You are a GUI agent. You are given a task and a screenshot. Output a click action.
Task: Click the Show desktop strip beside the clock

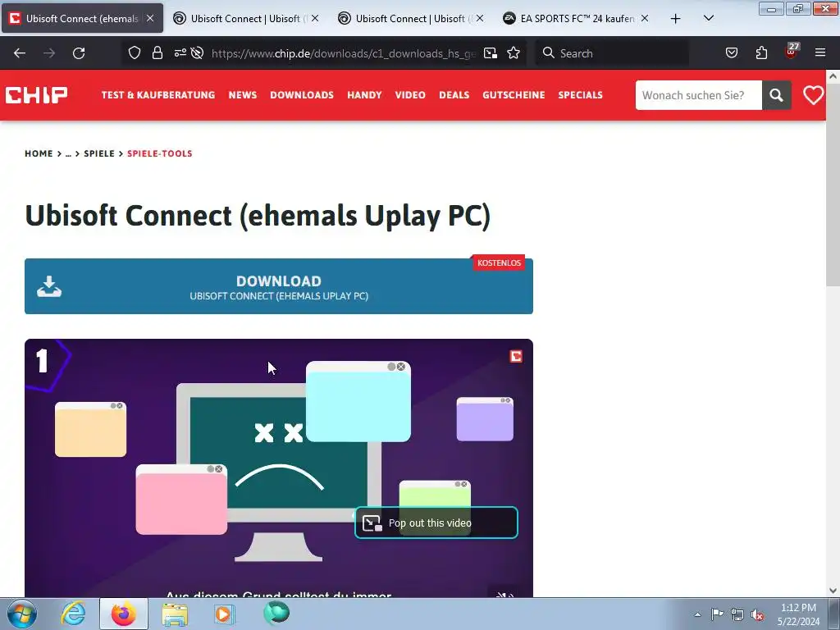coord(833,614)
